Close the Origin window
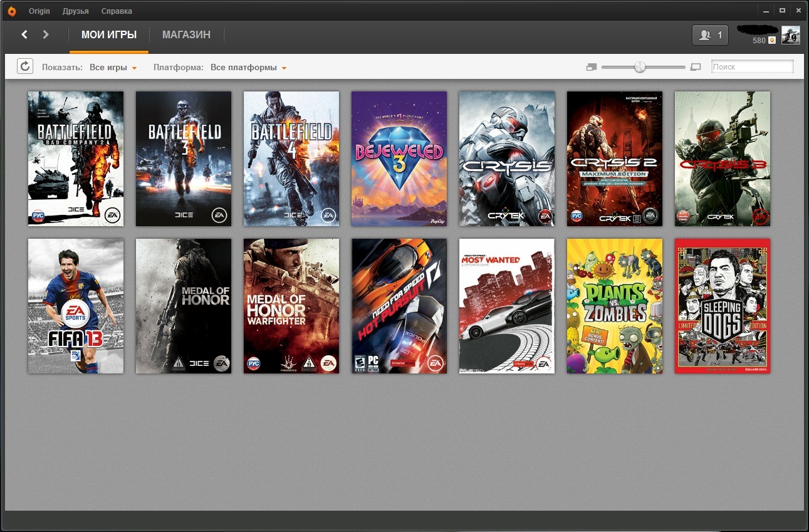The image size is (809, 532). [x=799, y=11]
